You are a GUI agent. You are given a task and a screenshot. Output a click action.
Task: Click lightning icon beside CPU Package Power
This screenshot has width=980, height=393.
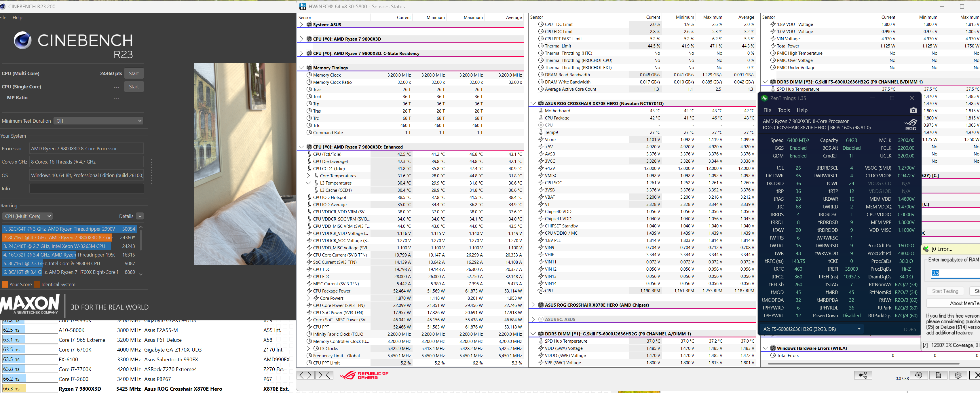[x=309, y=291]
